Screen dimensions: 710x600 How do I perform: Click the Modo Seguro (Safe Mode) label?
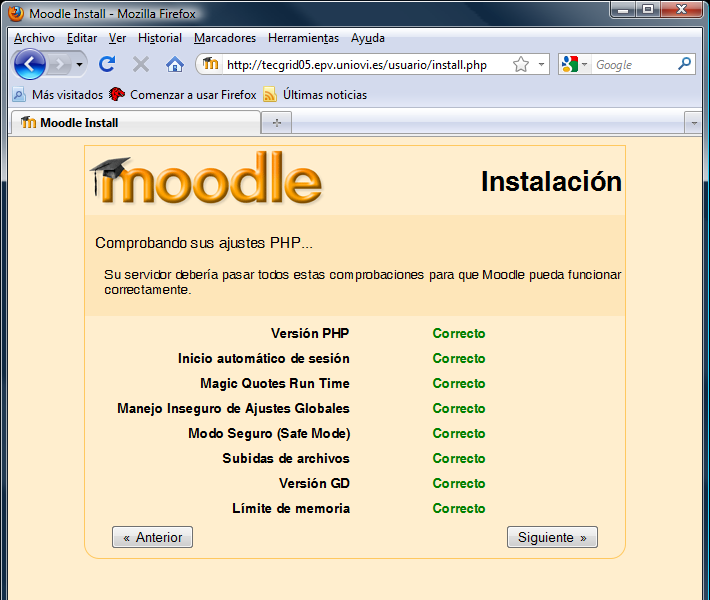[x=269, y=433]
